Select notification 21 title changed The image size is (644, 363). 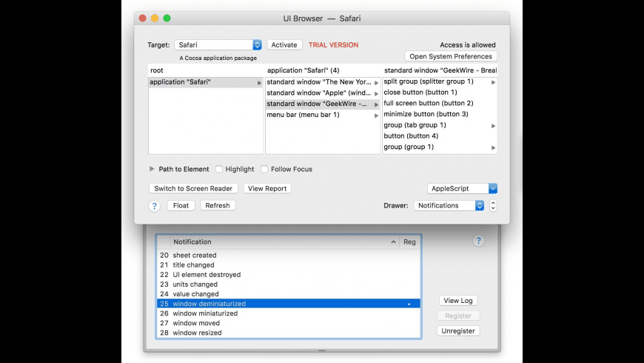coord(289,265)
